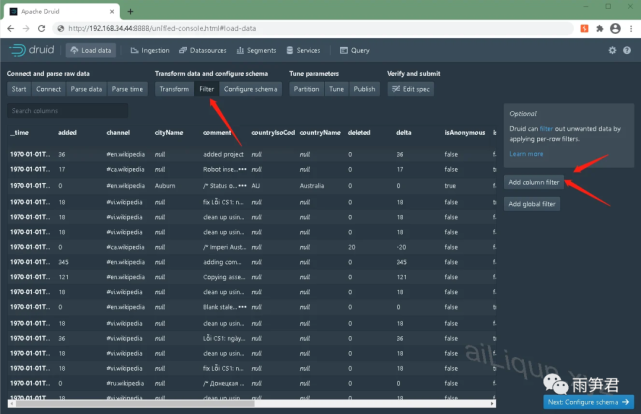Screen dimensions: 641x414
Task: Open the Datasources view
Action: click(x=207, y=50)
